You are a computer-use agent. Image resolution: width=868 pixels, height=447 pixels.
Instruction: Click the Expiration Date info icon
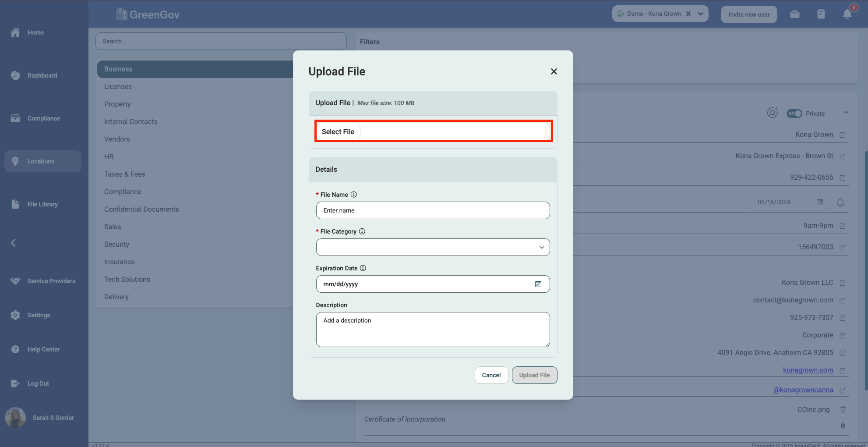363,268
